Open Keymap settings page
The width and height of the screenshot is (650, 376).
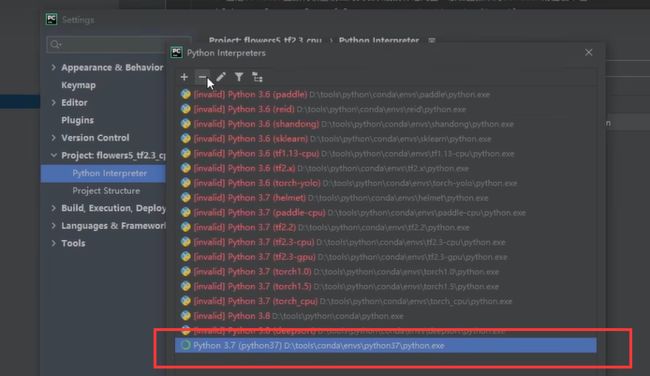tap(78, 85)
